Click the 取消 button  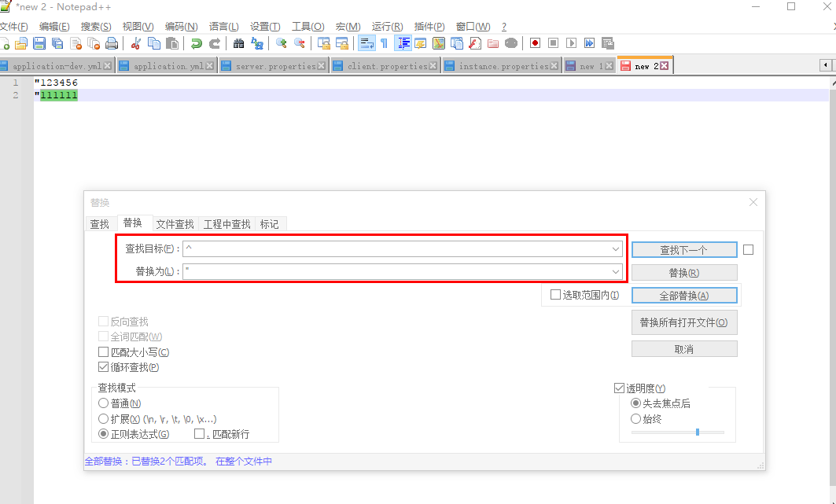pos(684,349)
